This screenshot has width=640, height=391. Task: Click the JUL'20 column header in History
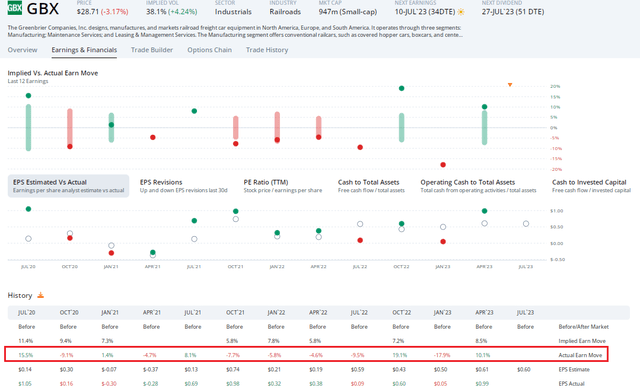click(x=27, y=312)
